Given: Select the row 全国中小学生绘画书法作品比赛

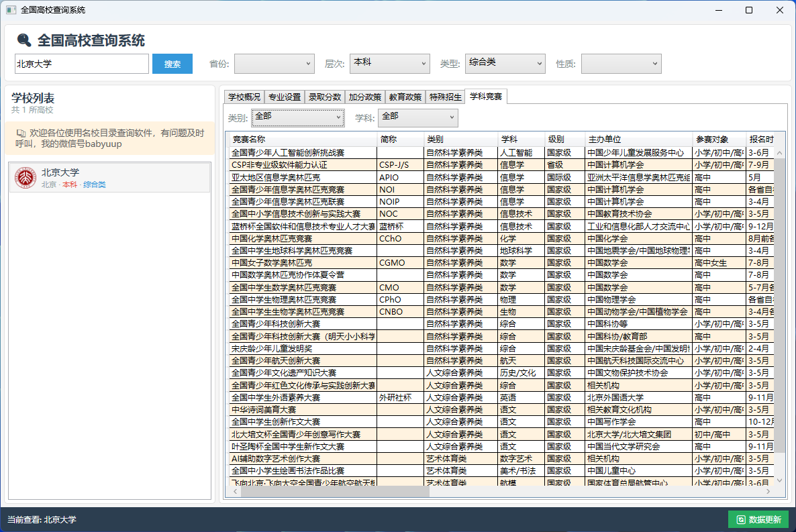Looking at the screenshot, I should point(501,471).
